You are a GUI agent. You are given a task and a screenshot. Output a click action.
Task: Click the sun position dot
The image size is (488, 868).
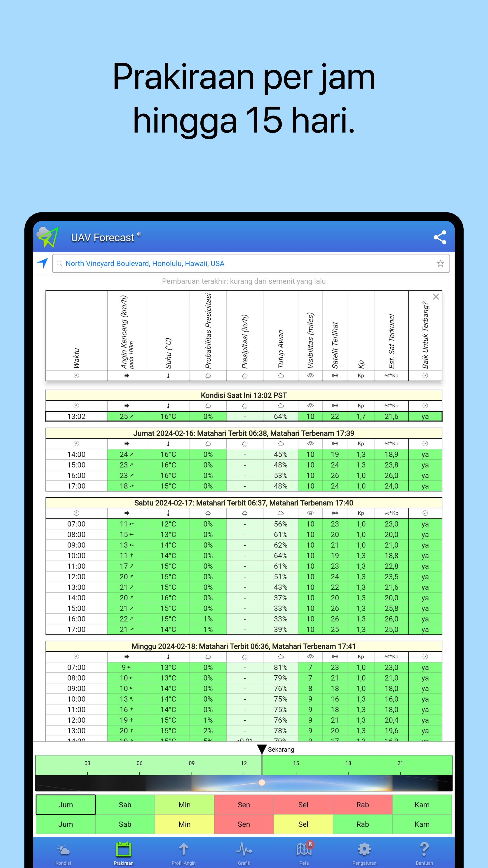pyautogui.click(x=262, y=782)
